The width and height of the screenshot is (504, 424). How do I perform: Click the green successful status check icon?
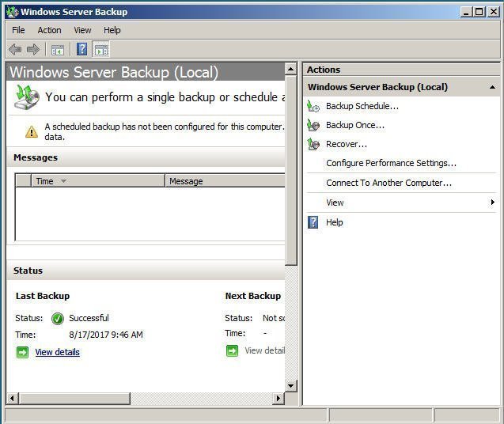(58, 318)
